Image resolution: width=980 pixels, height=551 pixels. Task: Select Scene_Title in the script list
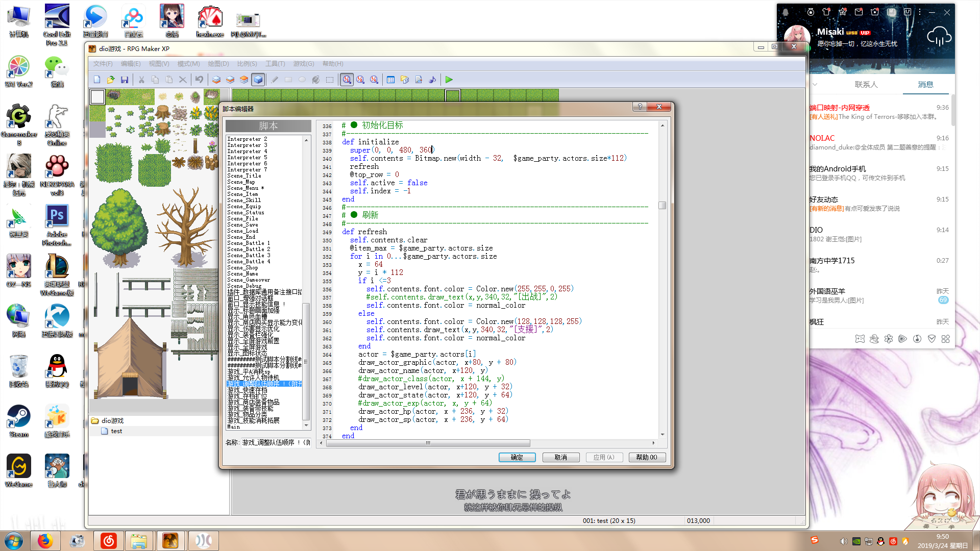[244, 176]
